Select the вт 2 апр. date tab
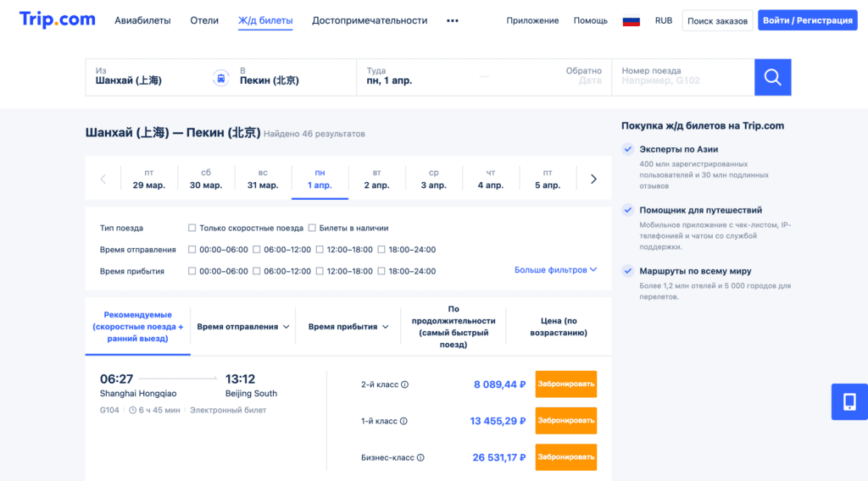 pos(377,180)
